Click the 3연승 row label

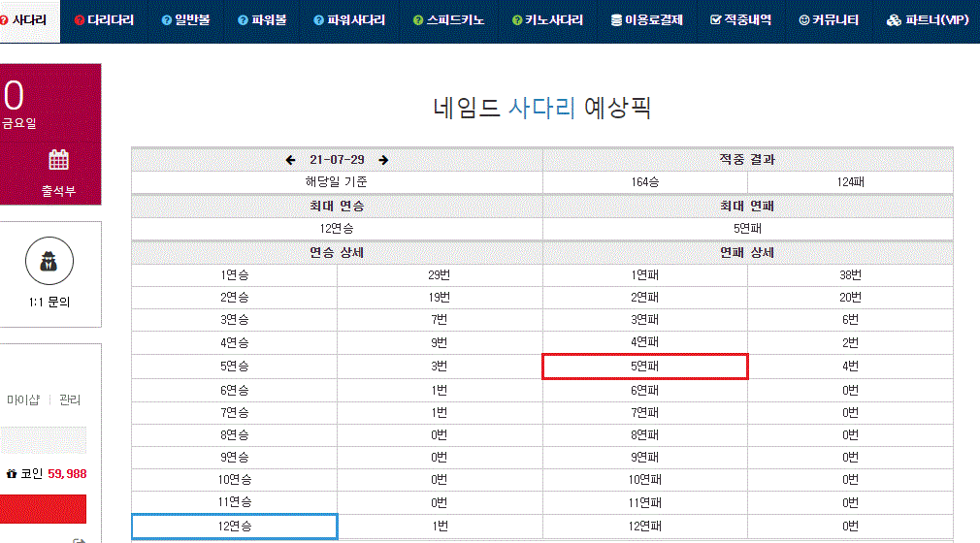[x=235, y=320]
